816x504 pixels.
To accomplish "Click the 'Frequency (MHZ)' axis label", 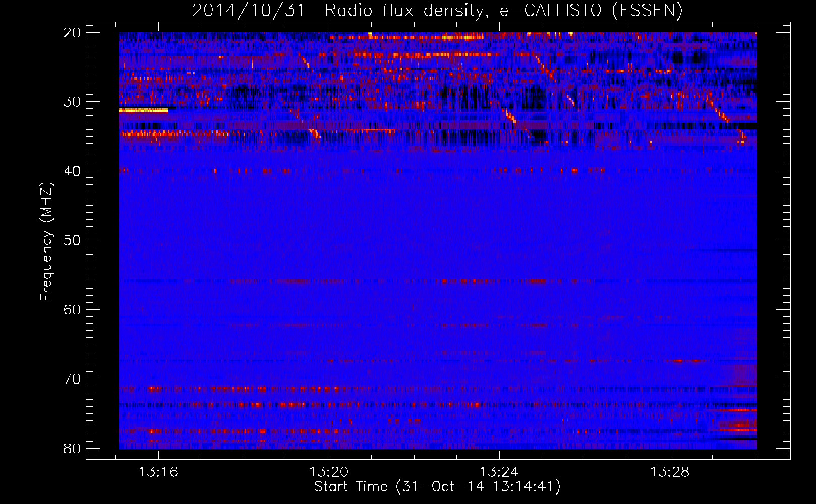I will [46, 242].
